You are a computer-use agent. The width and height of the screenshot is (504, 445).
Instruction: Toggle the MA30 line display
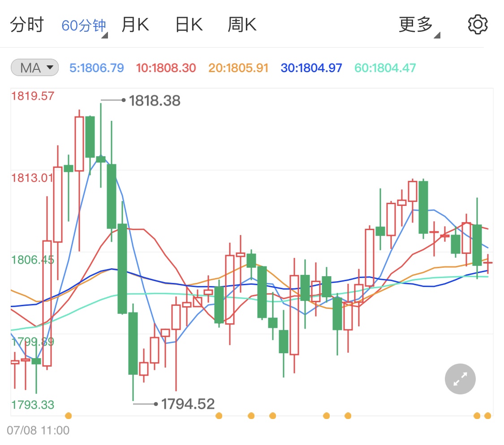pyautogui.click(x=311, y=68)
